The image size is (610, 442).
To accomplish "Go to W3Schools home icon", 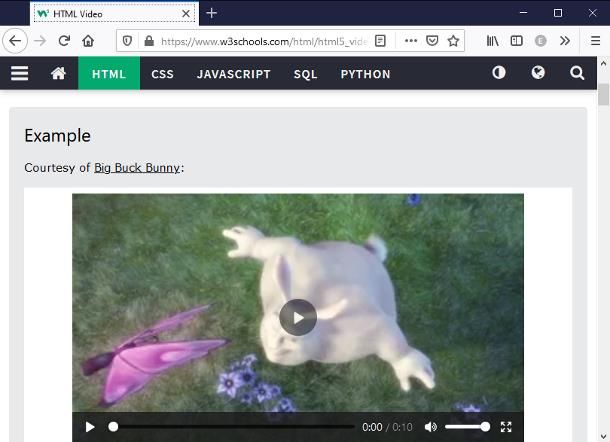I will click(x=58, y=73).
